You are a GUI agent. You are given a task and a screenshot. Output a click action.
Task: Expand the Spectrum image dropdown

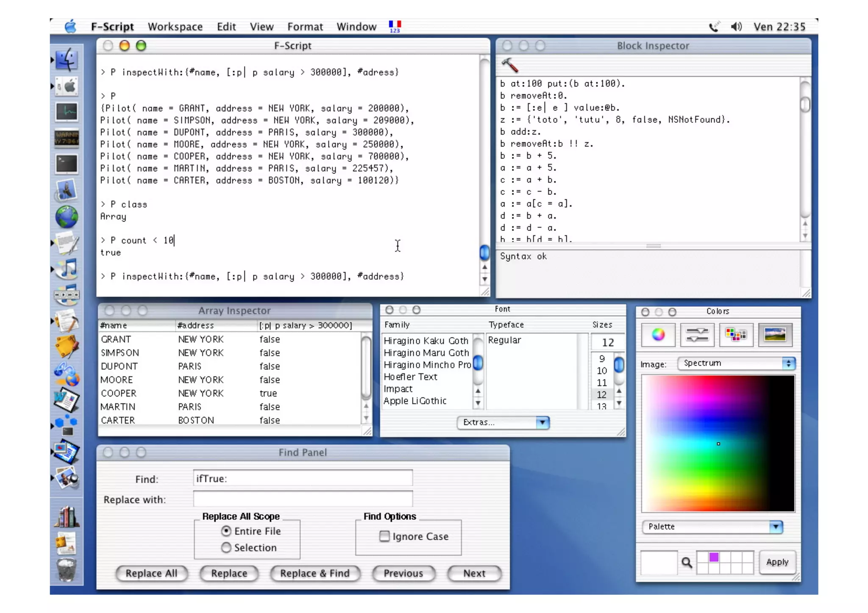tap(736, 363)
